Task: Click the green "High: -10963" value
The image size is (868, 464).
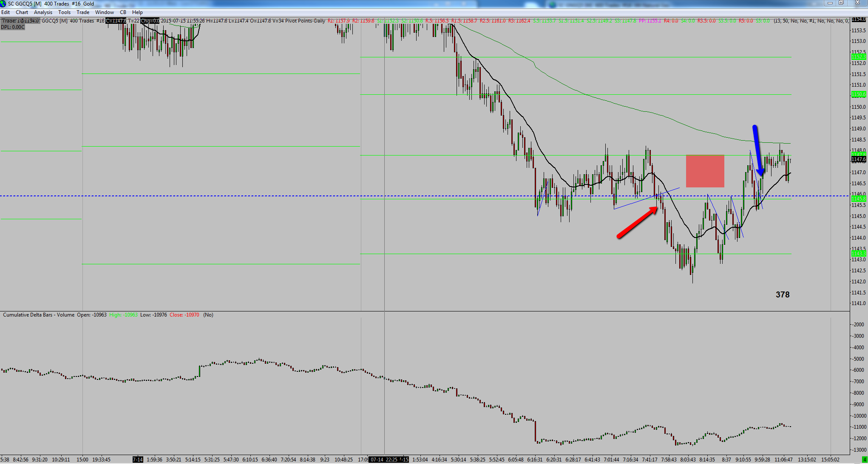Action: [x=123, y=315]
